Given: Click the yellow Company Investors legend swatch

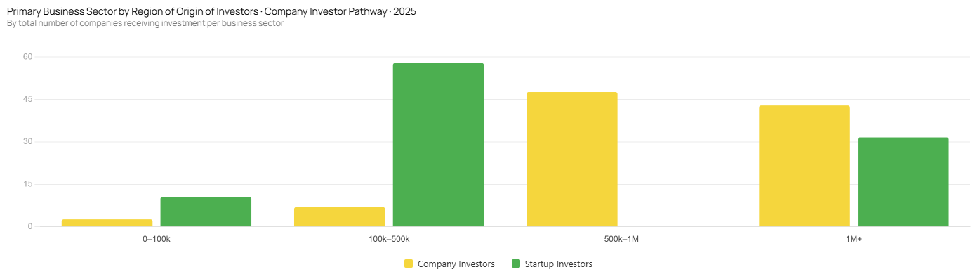Looking at the screenshot, I should coord(409,264).
